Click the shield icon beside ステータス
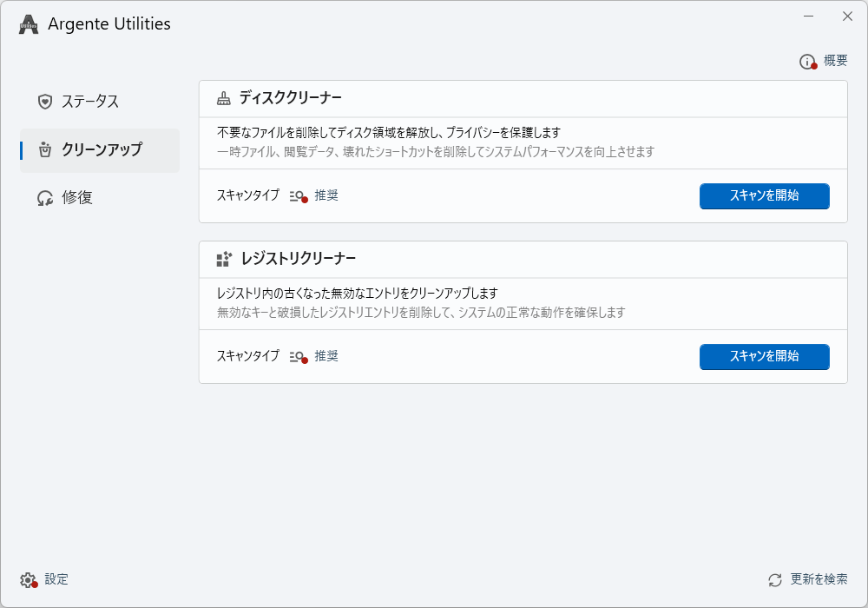868x608 pixels. (x=45, y=102)
